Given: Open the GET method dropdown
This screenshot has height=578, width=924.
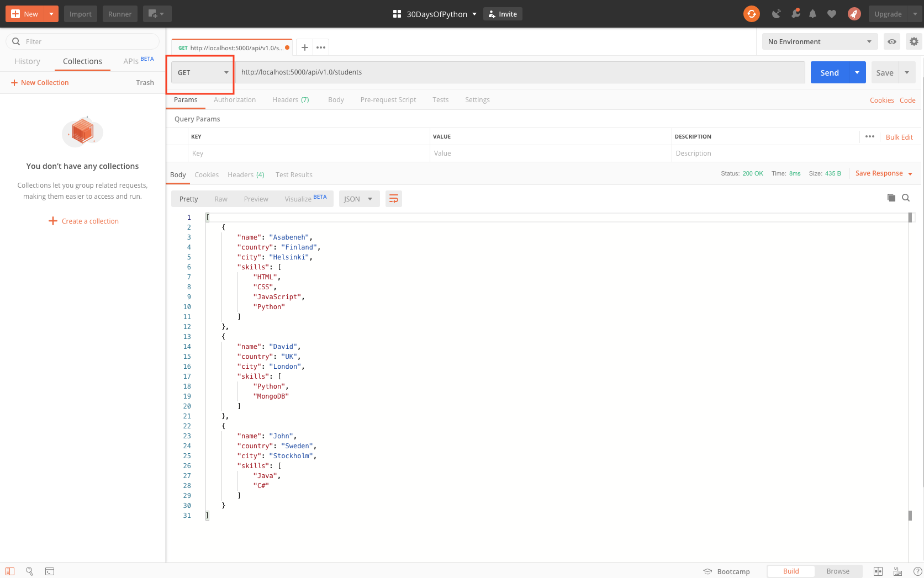Looking at the screenshot, I should 202,72.
